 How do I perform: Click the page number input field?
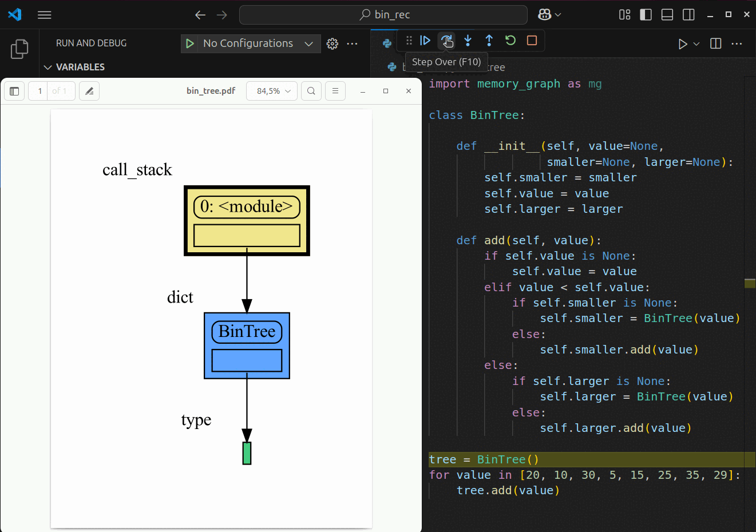click(39, 90)
